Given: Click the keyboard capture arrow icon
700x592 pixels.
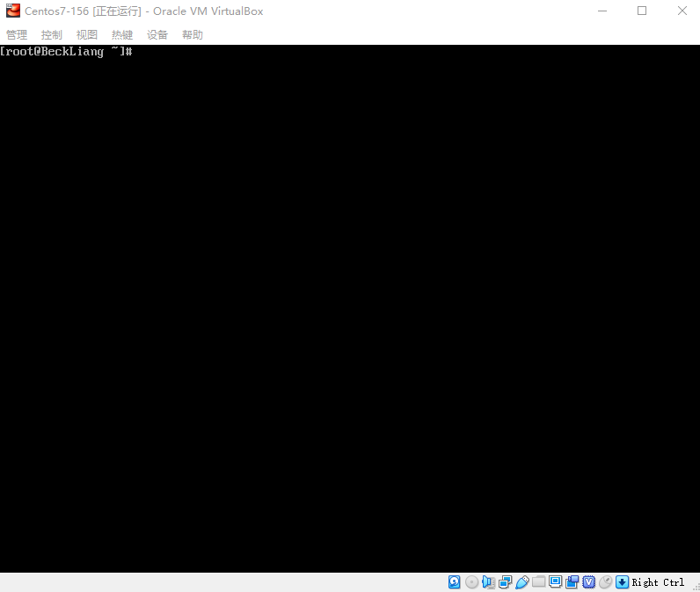Looking at the screenshot, I should tap(622, 581).
